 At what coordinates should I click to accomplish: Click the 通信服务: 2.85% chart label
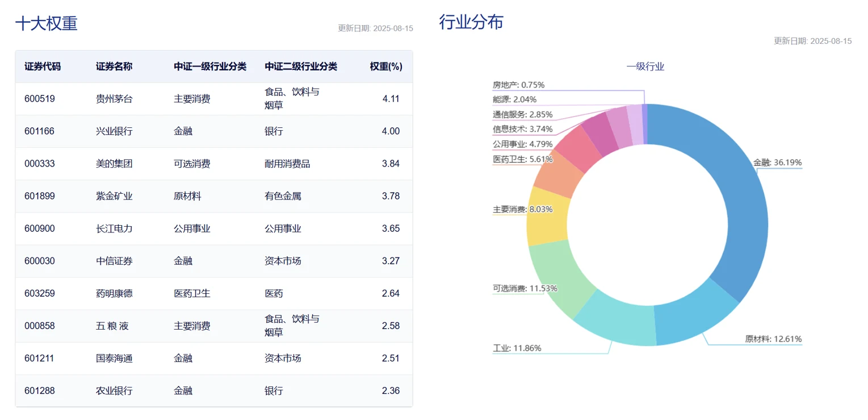522,114
